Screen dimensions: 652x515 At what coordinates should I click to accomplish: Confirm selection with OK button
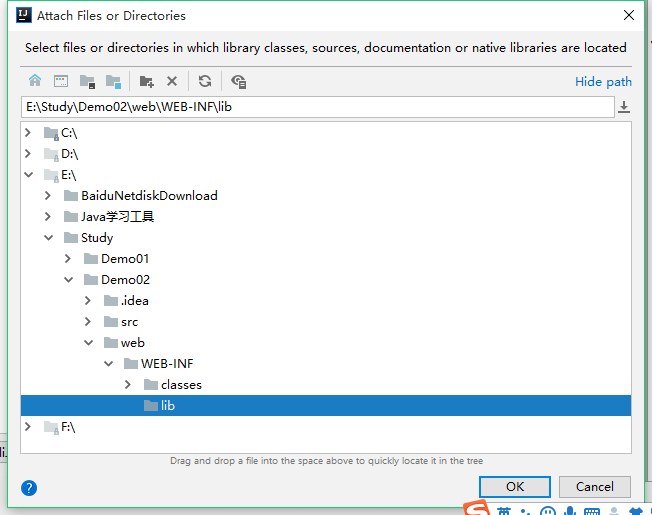515,487
